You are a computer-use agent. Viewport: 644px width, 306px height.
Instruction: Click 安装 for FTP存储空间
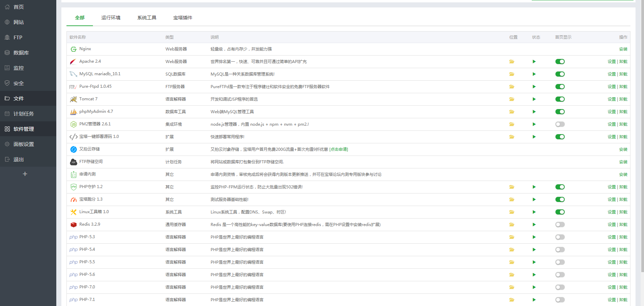[x=623, y=162]
